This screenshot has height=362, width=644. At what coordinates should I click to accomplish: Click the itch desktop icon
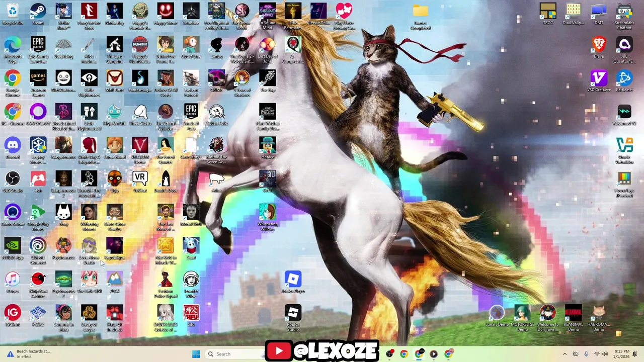pyautogui.click(x=38, y=182)
